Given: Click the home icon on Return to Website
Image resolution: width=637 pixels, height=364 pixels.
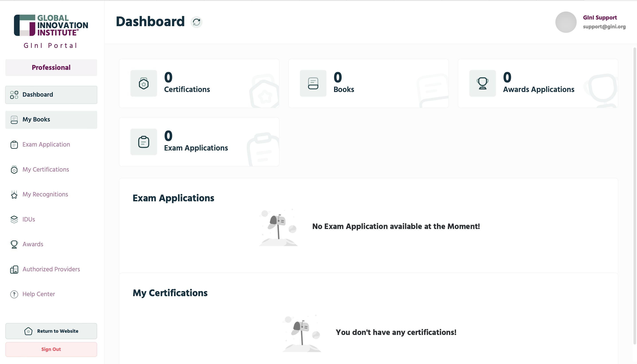Looking at the screenshot, I should pyautogui.click(x=28, y=331).
